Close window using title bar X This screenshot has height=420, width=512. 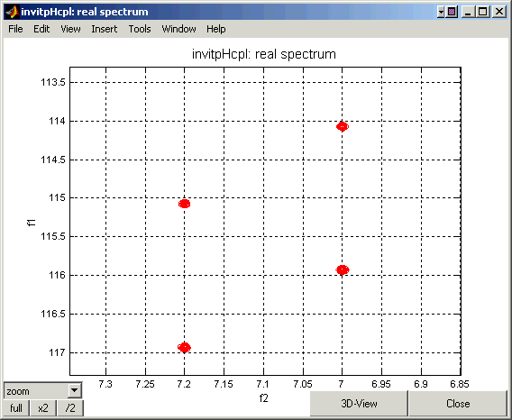pos(499,13)
